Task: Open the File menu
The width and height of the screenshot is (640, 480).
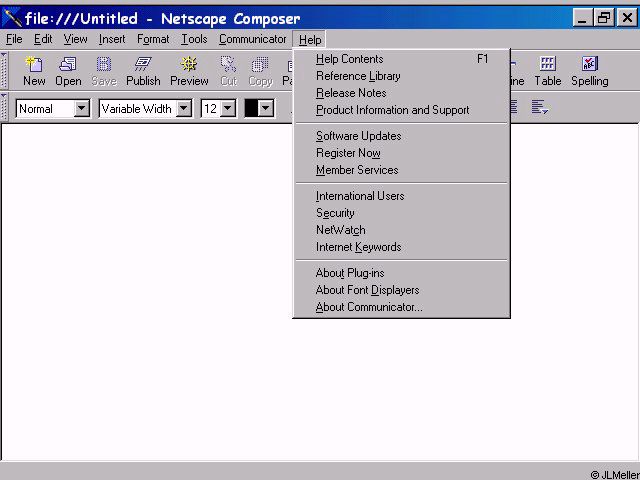Action: [14, 39]
